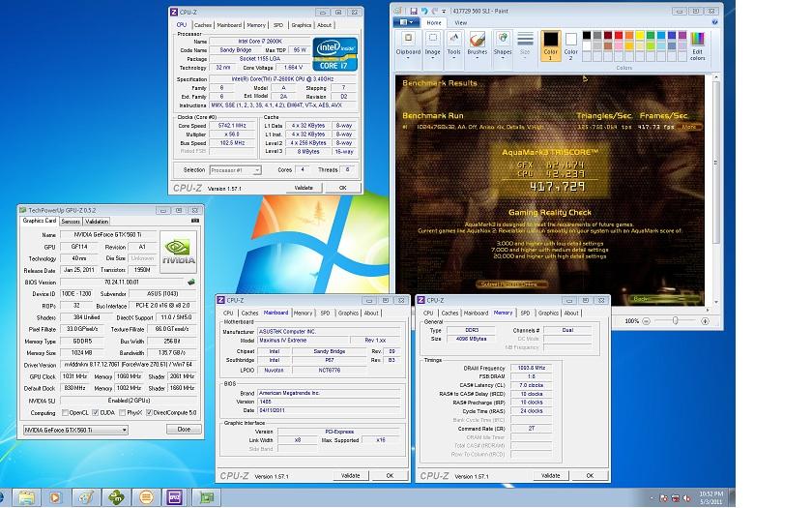Click Validate in the top CPU-Z window
Viewport: 812px width, 508px height.
[304, 188]
